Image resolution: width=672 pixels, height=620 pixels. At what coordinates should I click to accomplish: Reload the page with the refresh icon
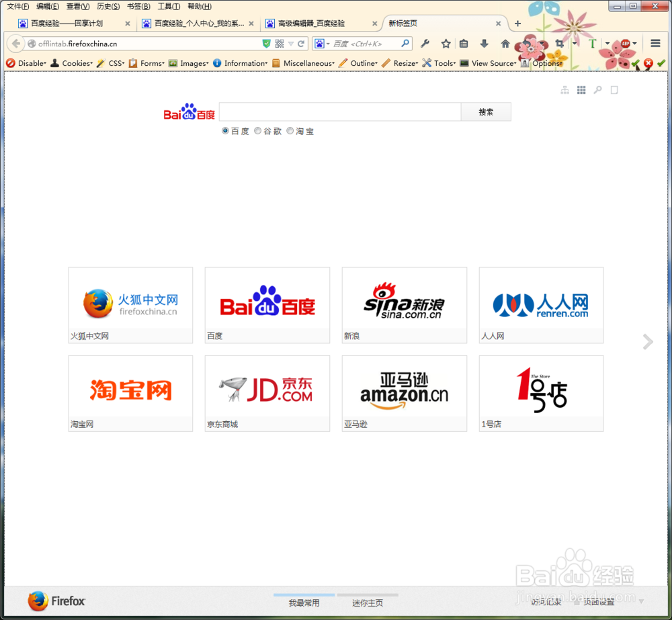[x=301, y=44]
